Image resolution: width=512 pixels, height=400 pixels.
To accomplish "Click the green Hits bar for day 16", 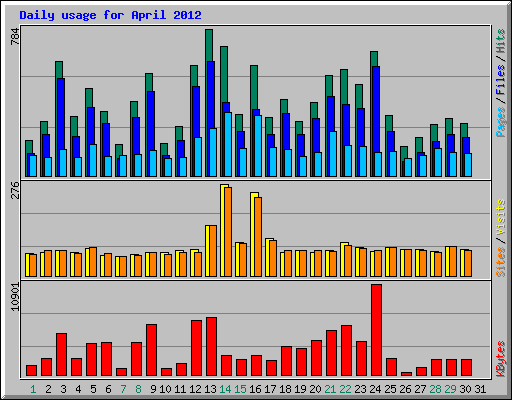I will click(254, 87).
